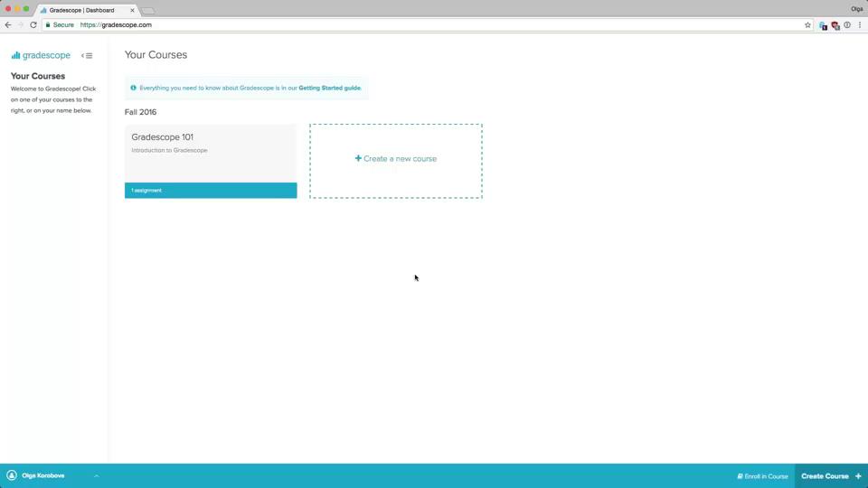
Task: Click the 'Your Courses' sidebar heading
Action: tap(38, 76)
